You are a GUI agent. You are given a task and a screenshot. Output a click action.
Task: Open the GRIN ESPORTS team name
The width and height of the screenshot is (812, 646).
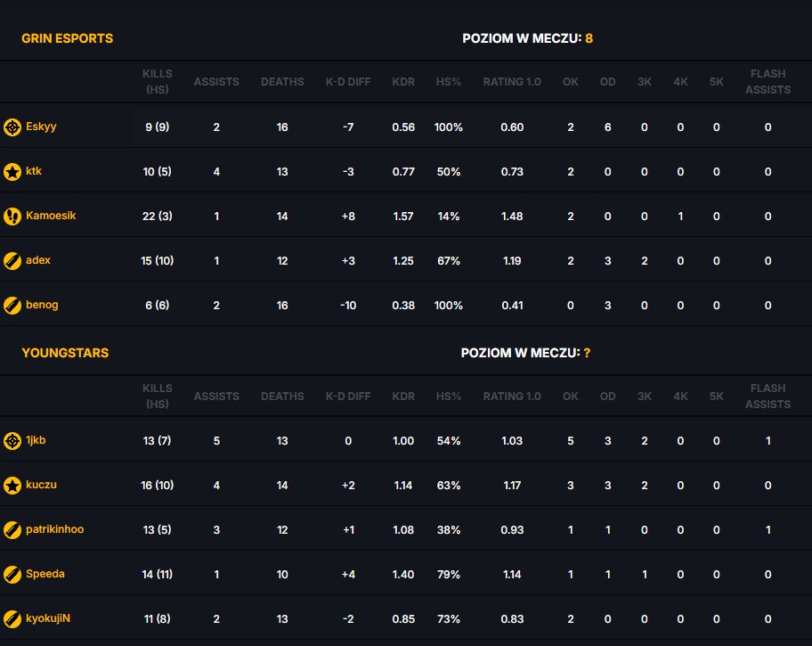pos(68,38)
